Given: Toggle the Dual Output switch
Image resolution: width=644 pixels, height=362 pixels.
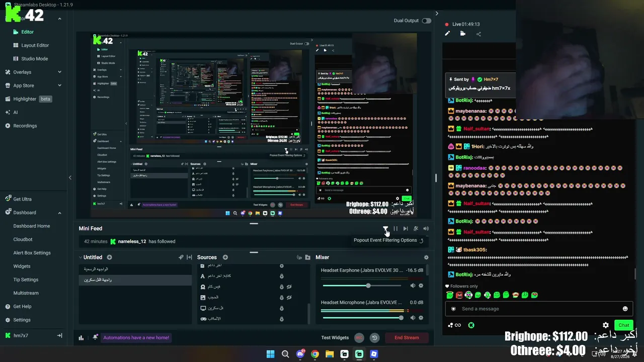Looking at the screenshot, I should (427, 21).
